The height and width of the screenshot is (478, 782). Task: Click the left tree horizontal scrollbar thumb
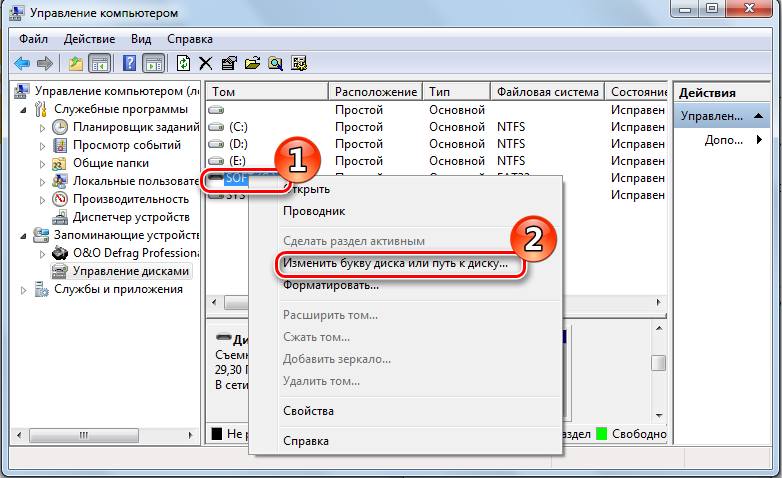(x=83, y=435)
